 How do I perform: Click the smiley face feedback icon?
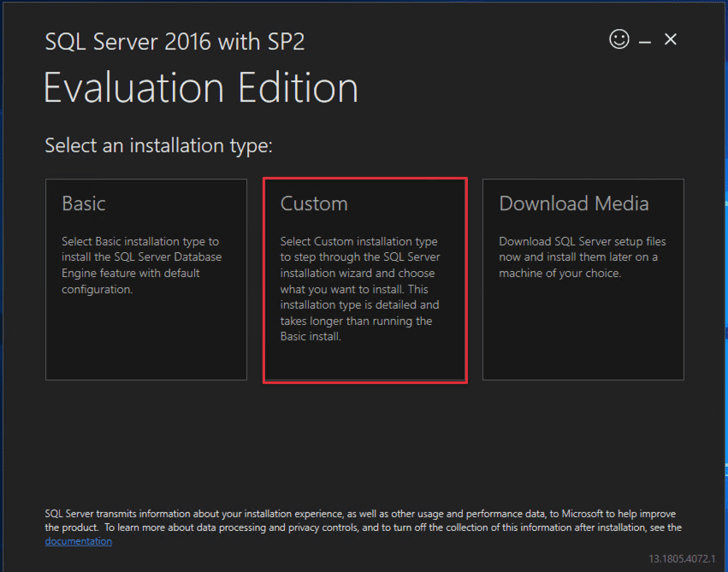coord(619,39)
